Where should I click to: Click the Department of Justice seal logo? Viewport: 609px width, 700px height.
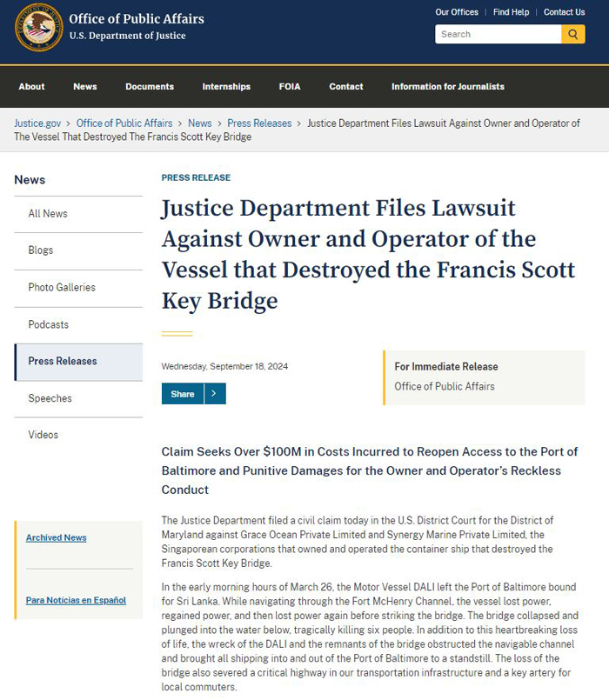tap(39, 28)
